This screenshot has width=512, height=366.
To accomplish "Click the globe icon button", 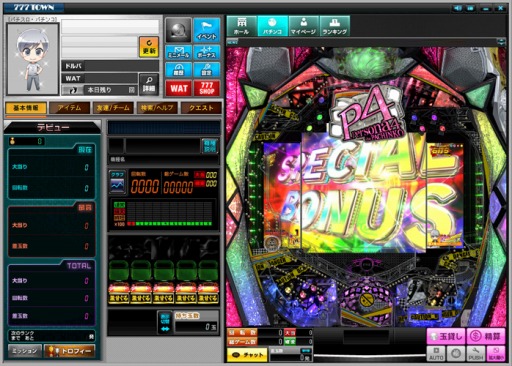I will tap(179, 30).
